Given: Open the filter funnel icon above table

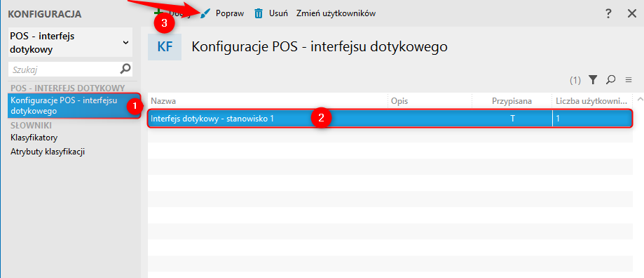Looking at the screenshot, I should (592, 80).
